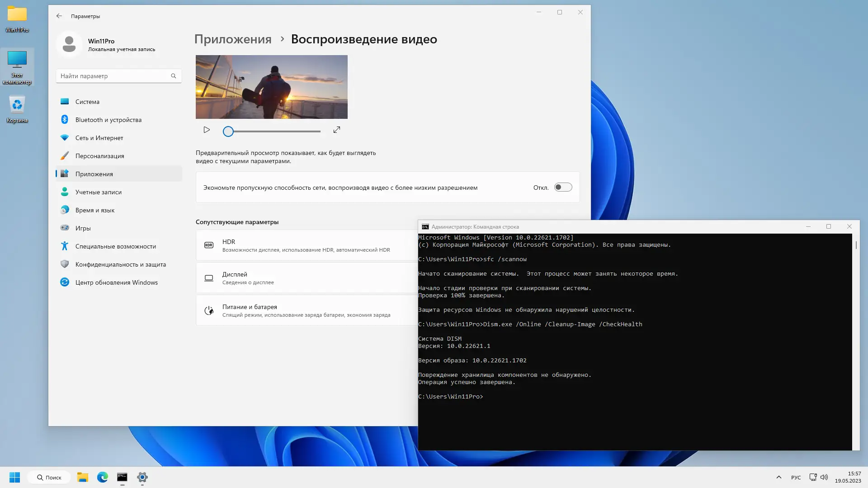Image resolution: width=868 pixels, height=488 pixels.
Task: Open HDR related settings
Action: point(306,245)
